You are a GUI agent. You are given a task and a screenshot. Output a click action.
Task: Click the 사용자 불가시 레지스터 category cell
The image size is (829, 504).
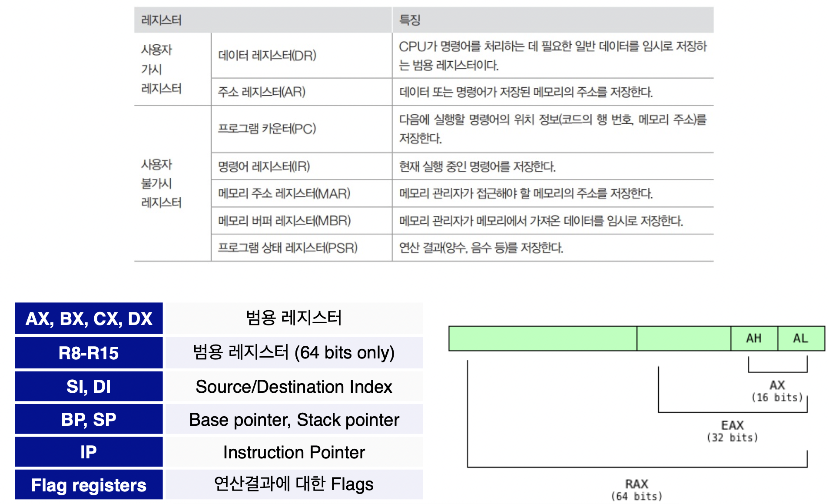[x=172, y=183]
